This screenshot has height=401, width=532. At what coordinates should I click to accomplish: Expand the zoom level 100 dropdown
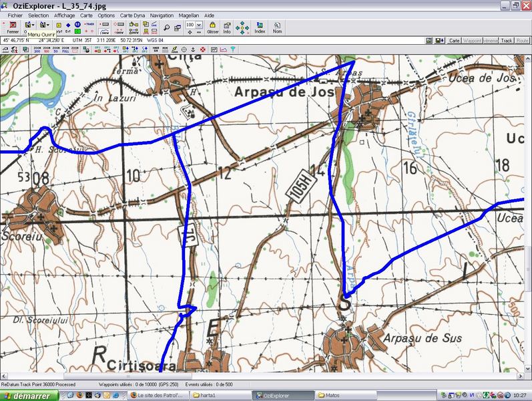tap(199, 25)
